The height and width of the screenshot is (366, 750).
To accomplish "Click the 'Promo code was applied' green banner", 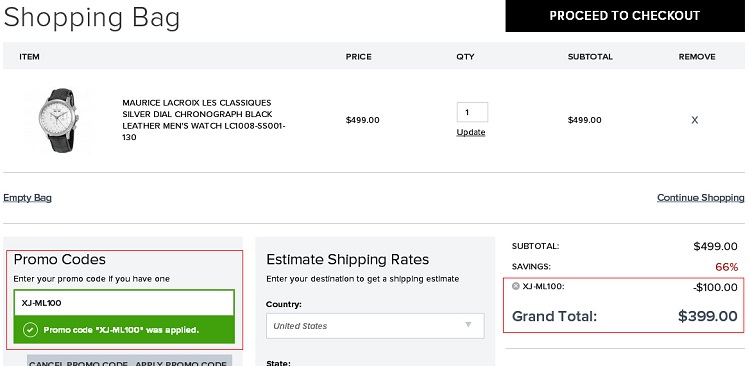I will coord(124,330).
